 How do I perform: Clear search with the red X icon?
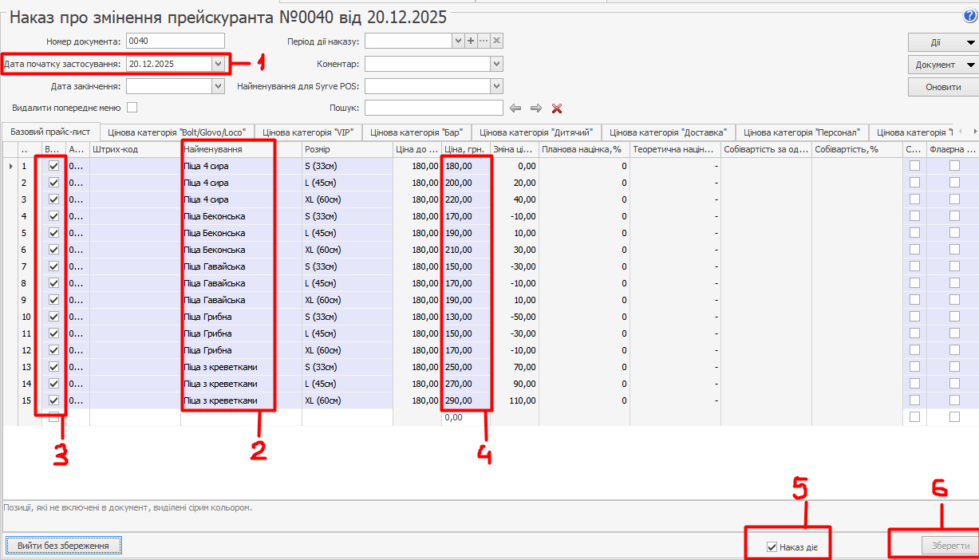[557, 108]
